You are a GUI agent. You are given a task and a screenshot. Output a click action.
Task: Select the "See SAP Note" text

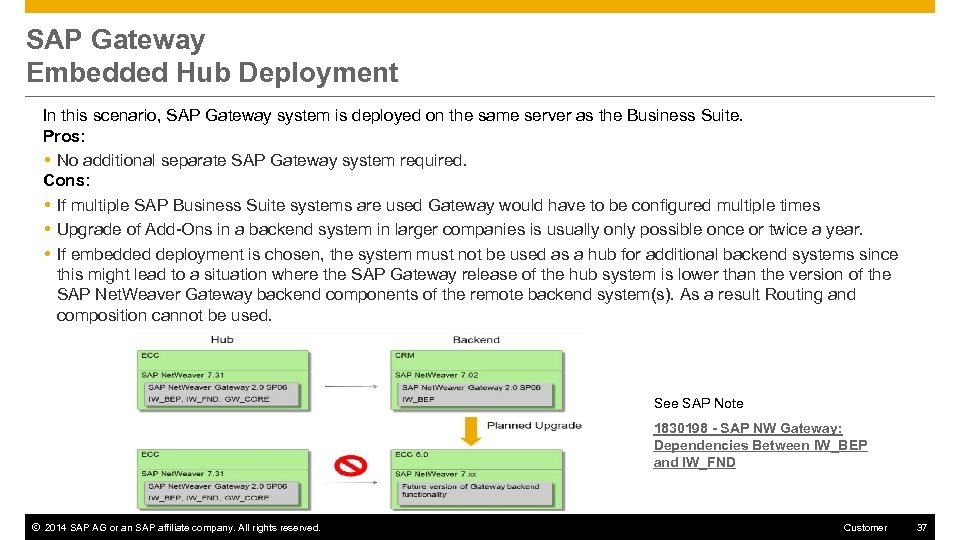[699, 403]
